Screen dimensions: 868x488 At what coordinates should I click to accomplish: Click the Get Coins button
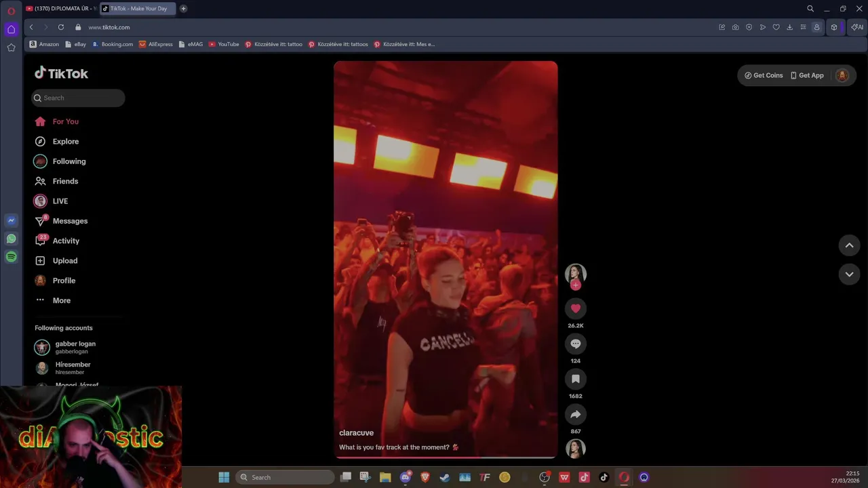(x=764, y=75)
